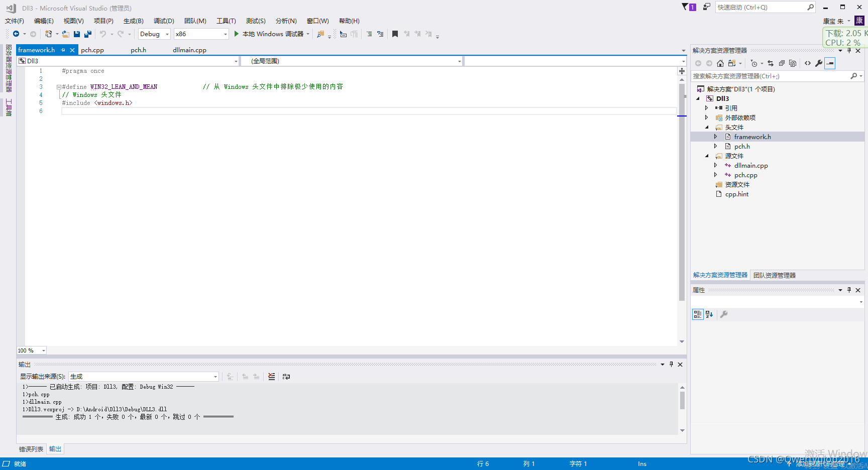Click the Property Pages wrench in Properties
This screenshot has height=470, width=868.
tap(724, 314)
